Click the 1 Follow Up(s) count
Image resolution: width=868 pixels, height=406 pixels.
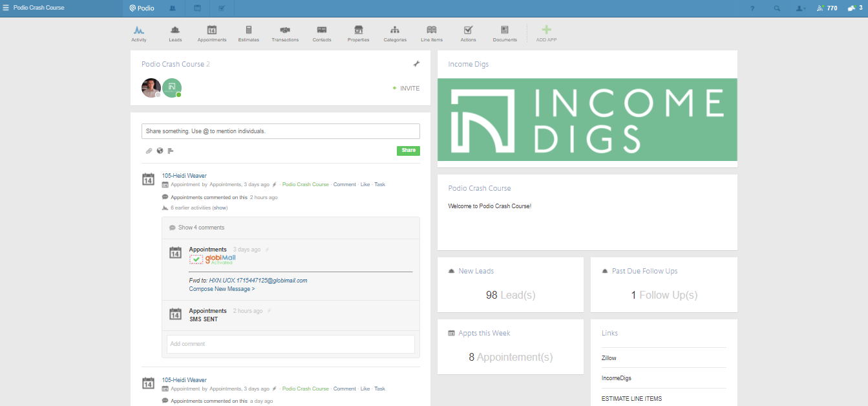click(664, 295)
